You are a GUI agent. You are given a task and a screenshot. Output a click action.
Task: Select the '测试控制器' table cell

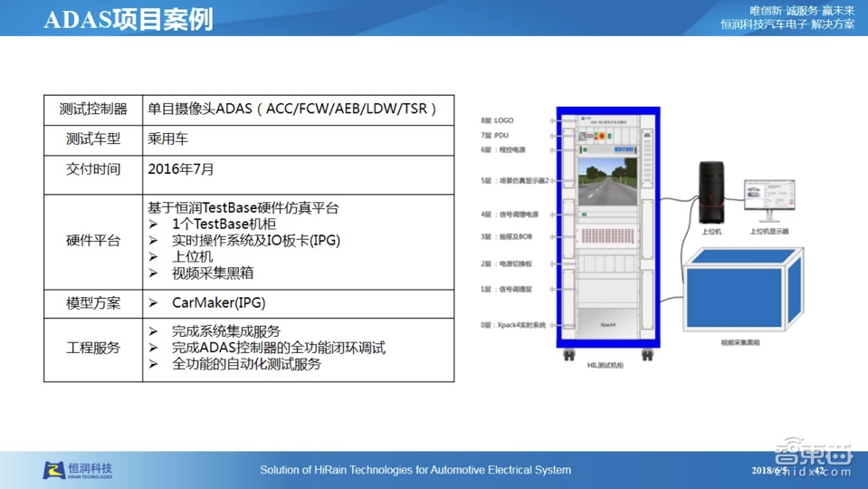(x=93, y=110)
